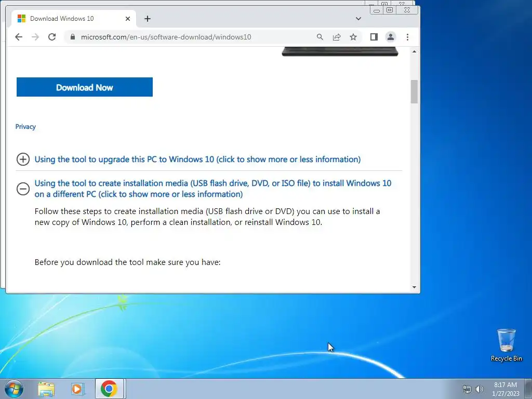Reload the Microsoft download page
Screen dimensions: 532x399
tap(52, 37)
